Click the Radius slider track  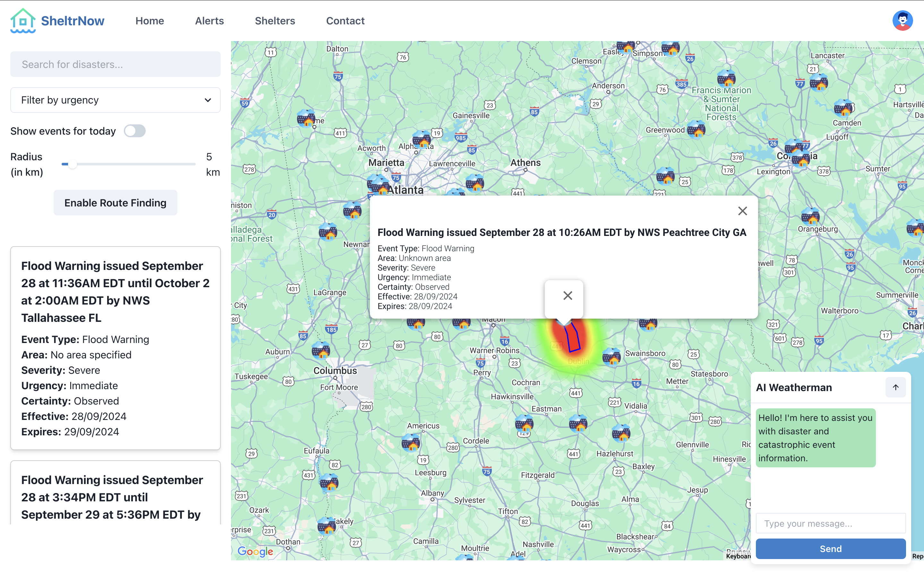pos(129,164)
